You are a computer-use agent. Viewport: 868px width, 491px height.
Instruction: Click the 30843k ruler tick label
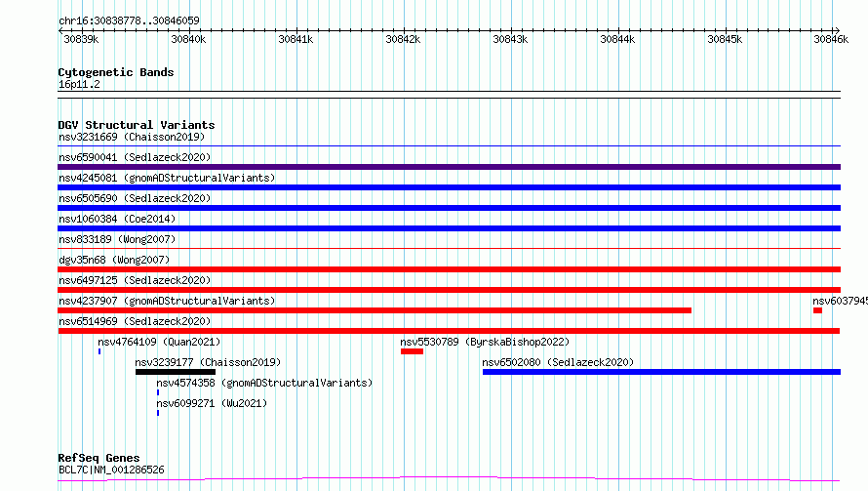click(x=510, y=39)
